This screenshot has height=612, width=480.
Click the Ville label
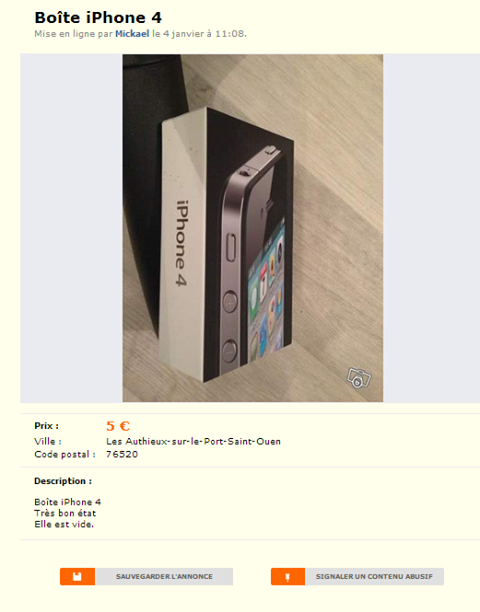[x=48, y=441]
